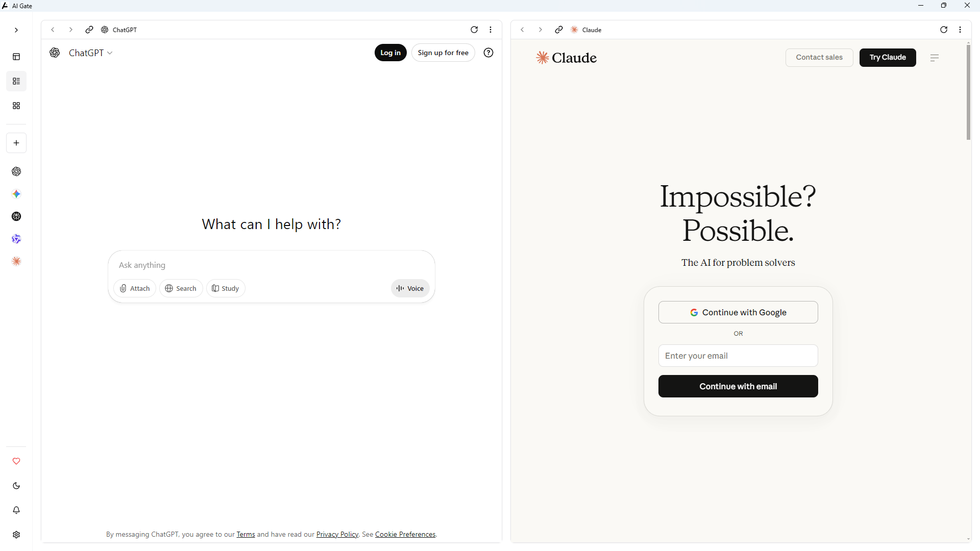Open sidebar settings gear
Viewport: 980px width, 551px height.
(16, 535)
